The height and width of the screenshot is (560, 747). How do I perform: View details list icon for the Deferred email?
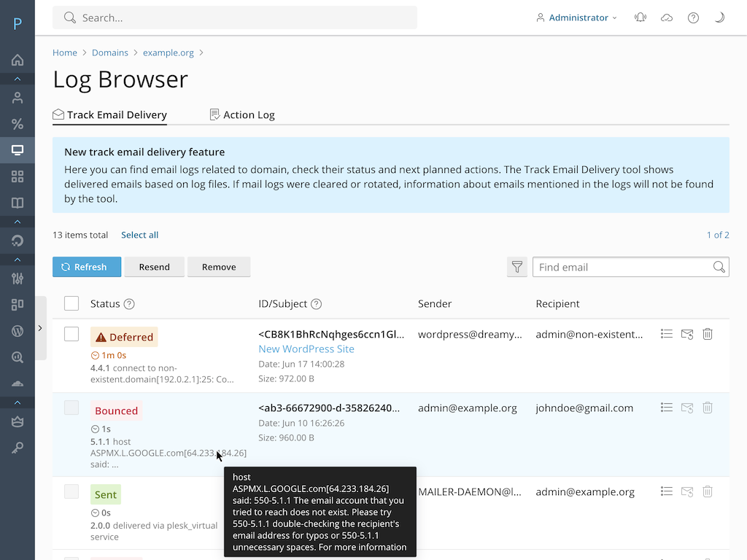(x=666, y=333)
